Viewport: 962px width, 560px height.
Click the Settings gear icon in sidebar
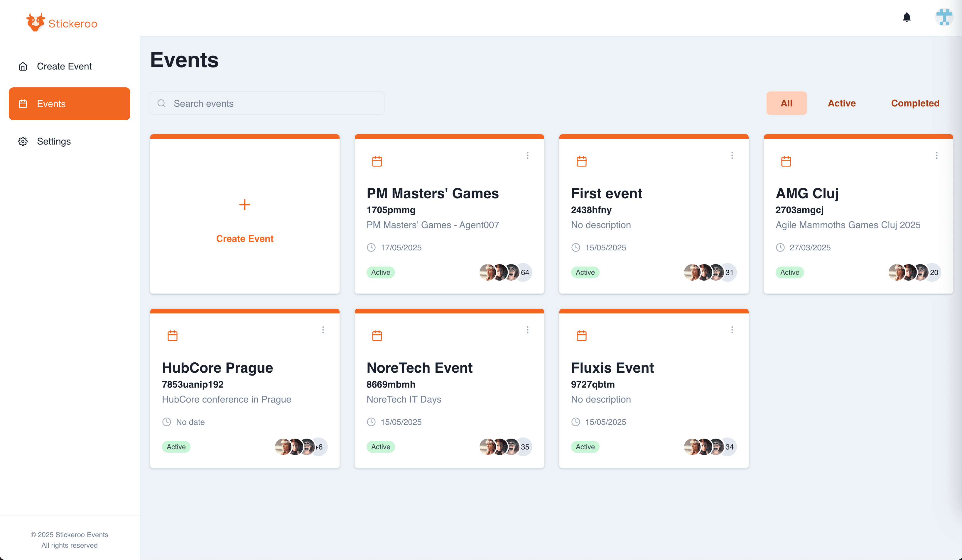pos(23,142)
